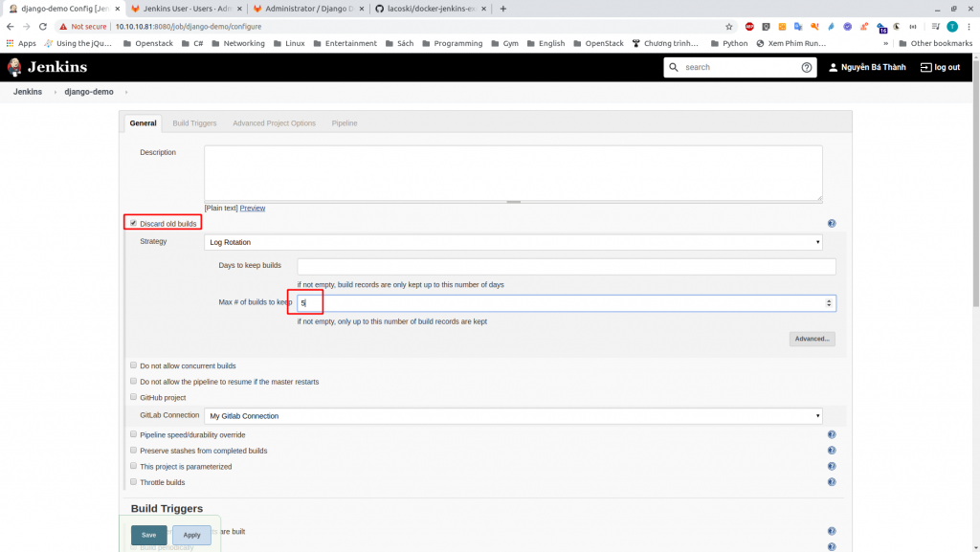Click the Days to keep builds field
Viewport: 980px width, 552px height.
tap(567, 266)
